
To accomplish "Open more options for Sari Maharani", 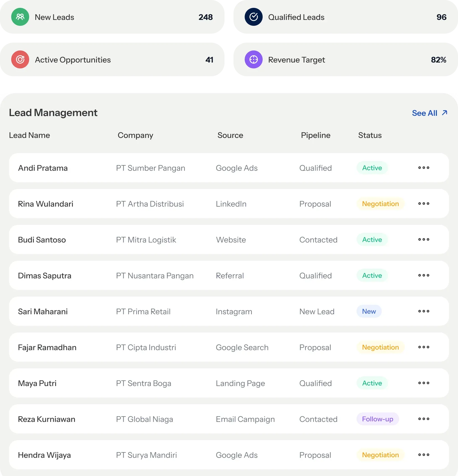I will pyautogui.click(x=424, y=311).
